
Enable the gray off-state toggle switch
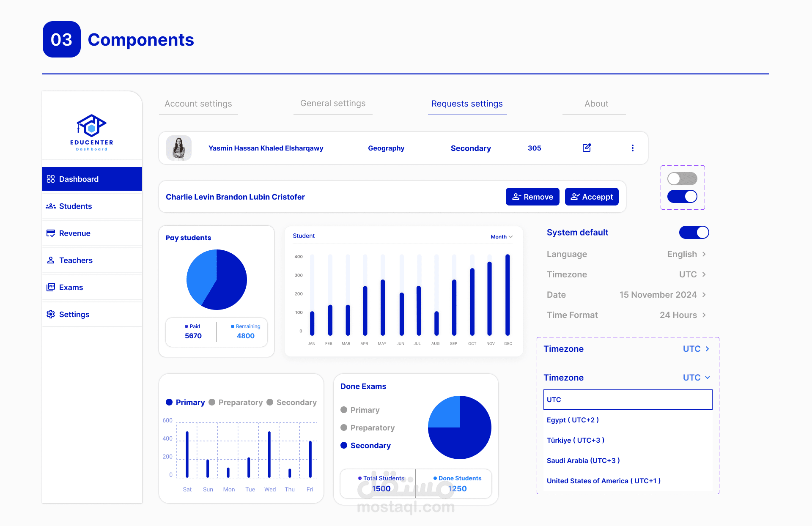point(682,178)
